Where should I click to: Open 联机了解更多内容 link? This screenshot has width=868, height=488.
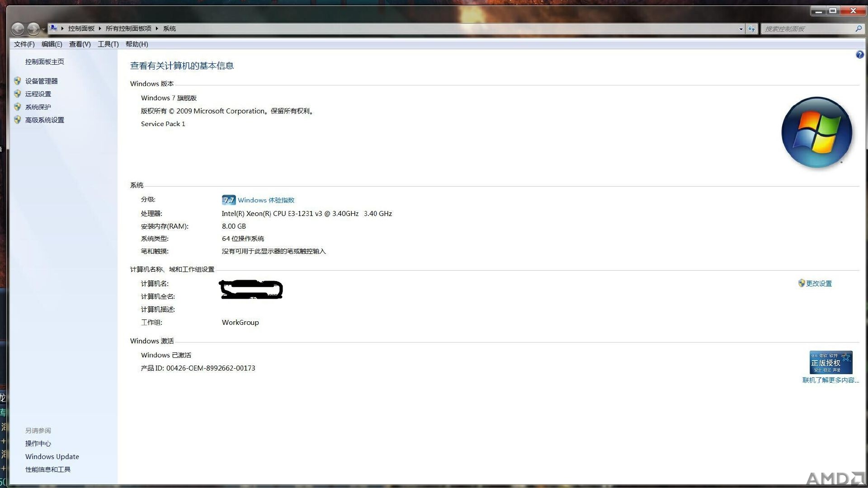[x=830, y=380]
